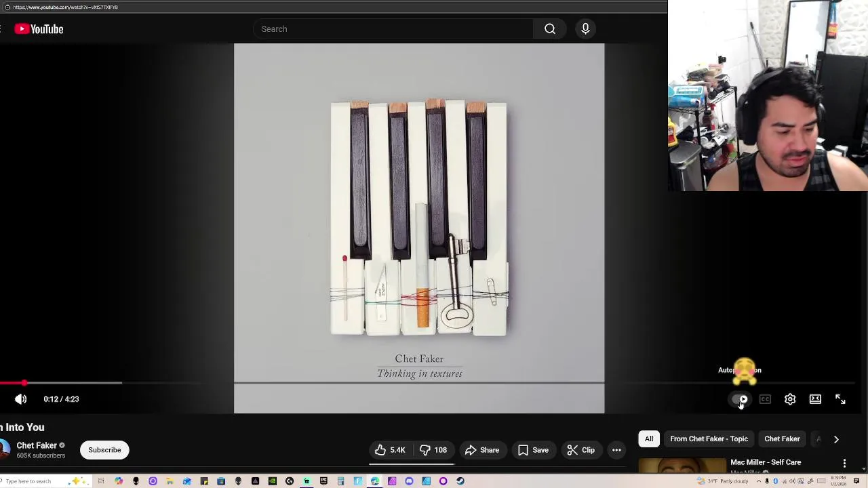Start voice search with microphone icon

pos(585,29)
